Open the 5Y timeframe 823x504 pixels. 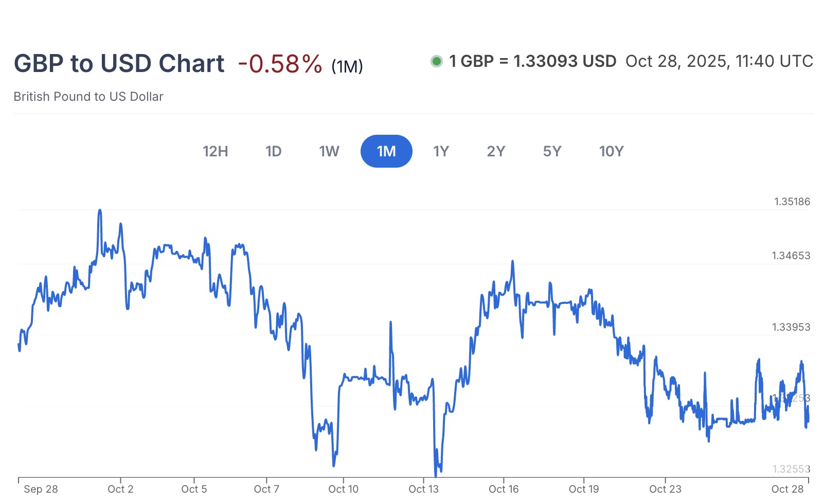pyautogui.click(x=552, y=151)
